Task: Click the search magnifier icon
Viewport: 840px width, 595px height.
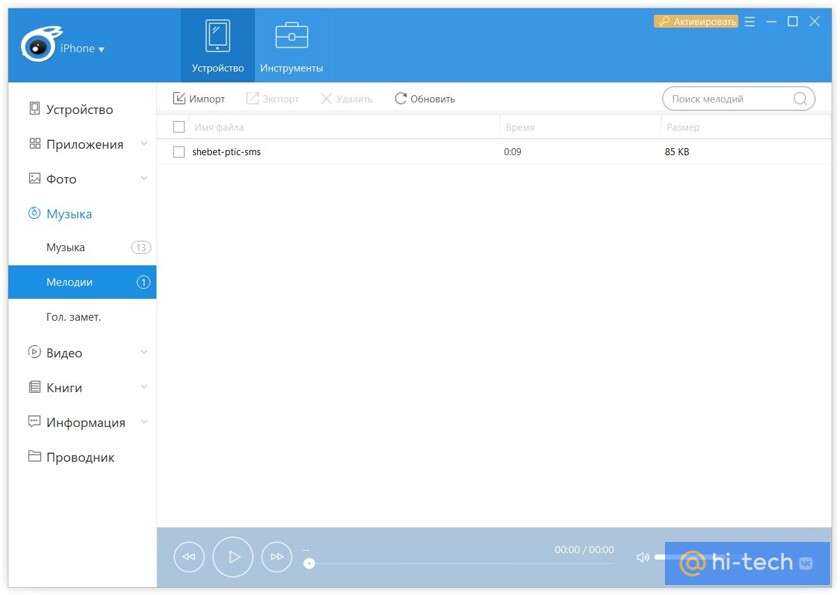Action: tap(800, 99)
